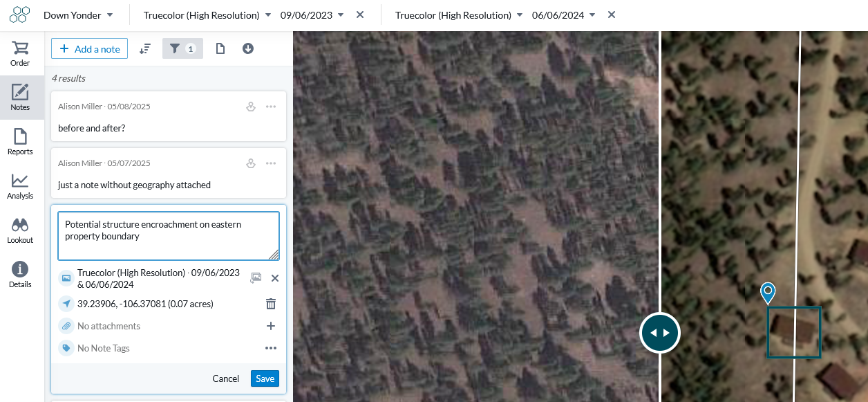Click the teal rectangle note geometry
The width and height of the screenshot is (868, 402).
(794, 333)
